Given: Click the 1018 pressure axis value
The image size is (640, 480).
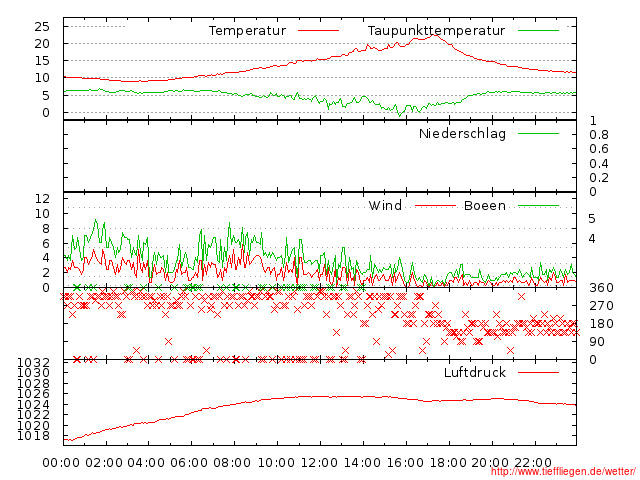Looking at the screenshot, I should pos(33,436).
